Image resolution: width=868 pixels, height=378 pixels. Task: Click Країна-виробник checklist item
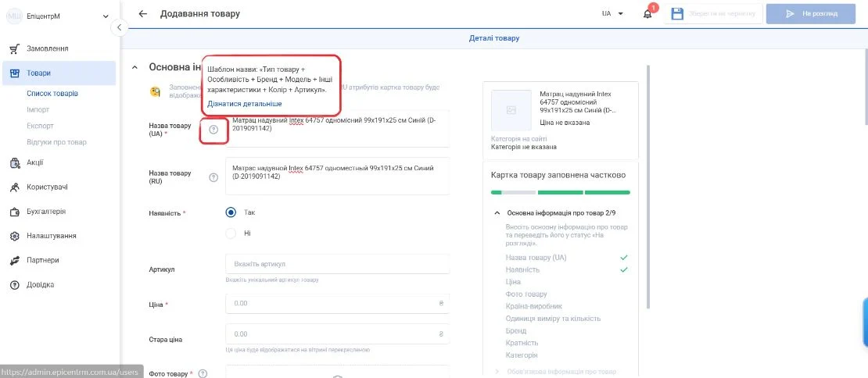534,306
